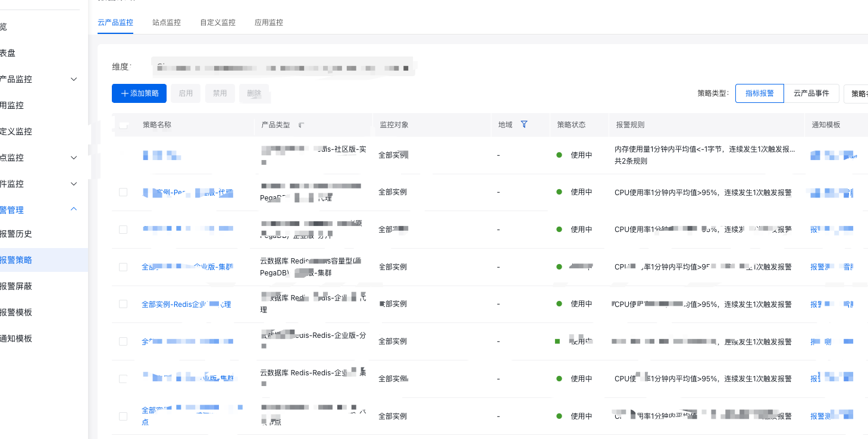Open policy link ending 企业版-集群 for Redis 容量型
Screen dimensions: 868x439
coord(187,267)
